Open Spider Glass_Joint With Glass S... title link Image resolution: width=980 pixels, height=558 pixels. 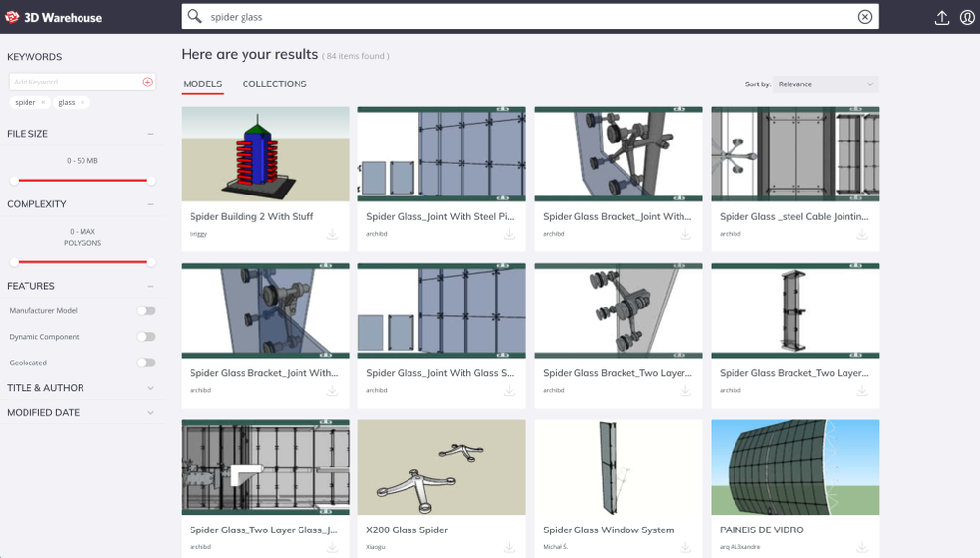pos(440,373)
